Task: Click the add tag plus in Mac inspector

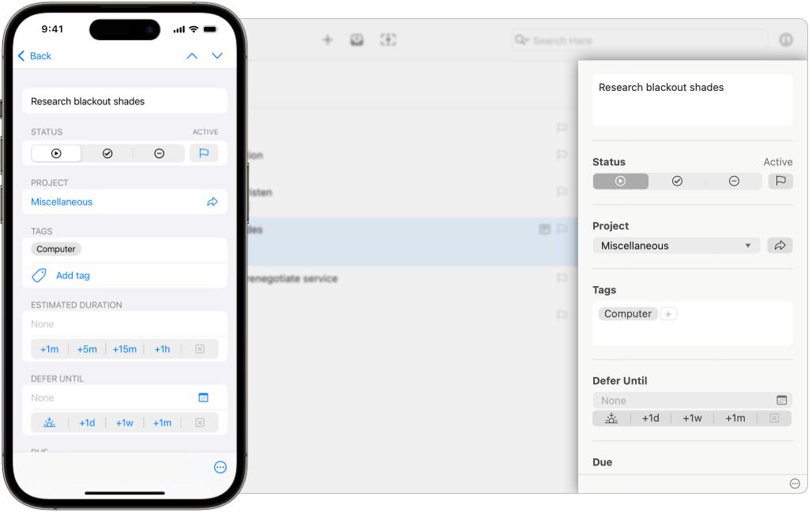Action: [668, 314]
